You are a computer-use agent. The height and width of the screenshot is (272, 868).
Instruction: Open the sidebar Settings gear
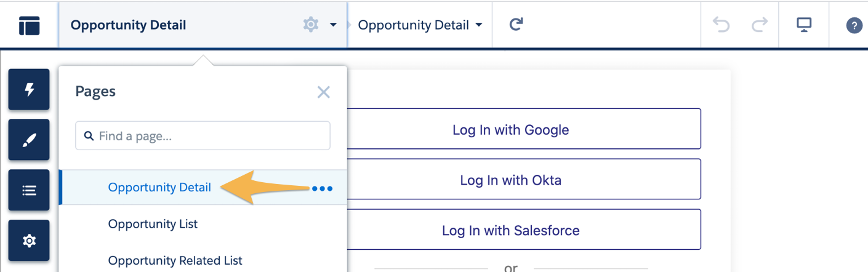pyautogui.click(x=29, y=241)
